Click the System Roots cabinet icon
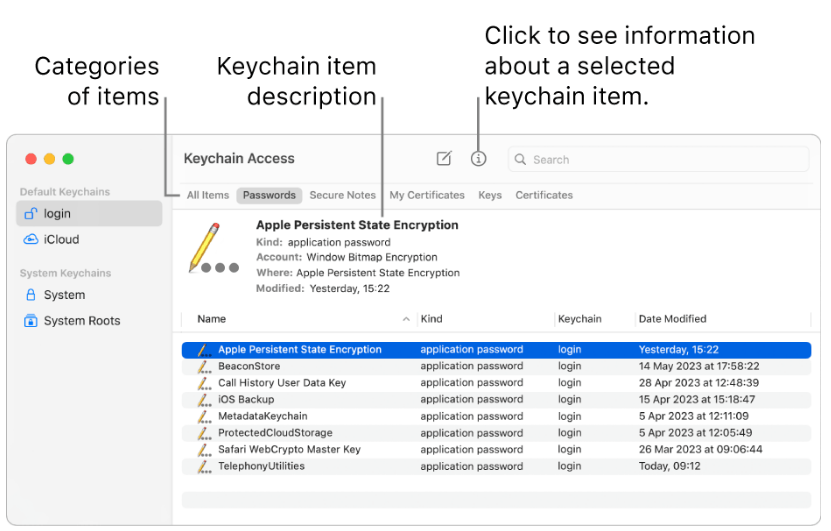Image resolution: width=831 pixels, height=531 pixels. tap(31, 321)
